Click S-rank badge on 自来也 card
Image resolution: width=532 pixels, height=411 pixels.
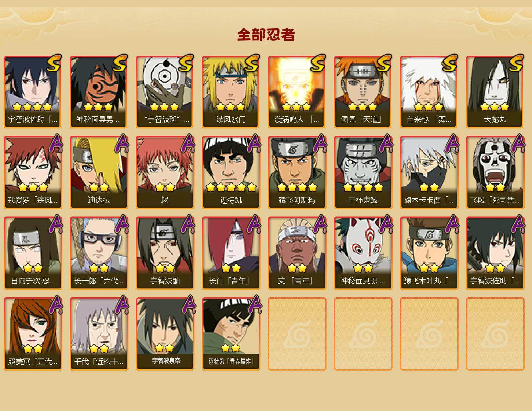pyautogui.click(x=450, y=63)
